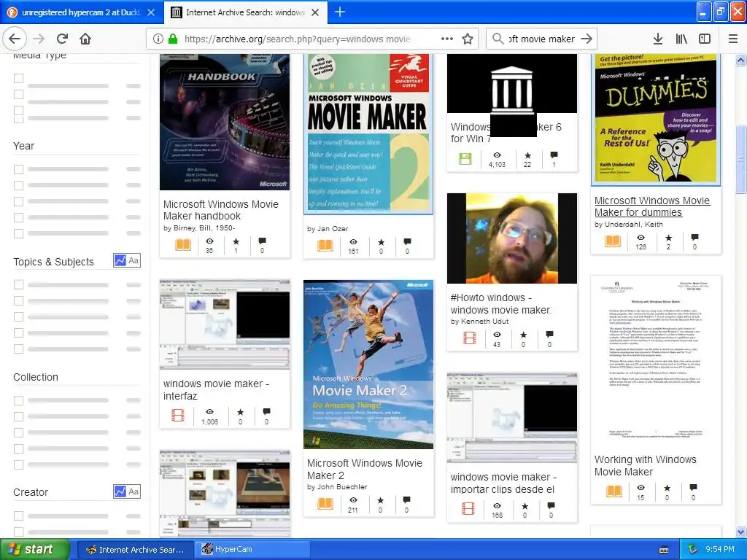Select Internet Archive Search taskbar button
Image resolution: width=747 pixels, height=560 pixels.
pyautogui.click(x=135, y=550)
